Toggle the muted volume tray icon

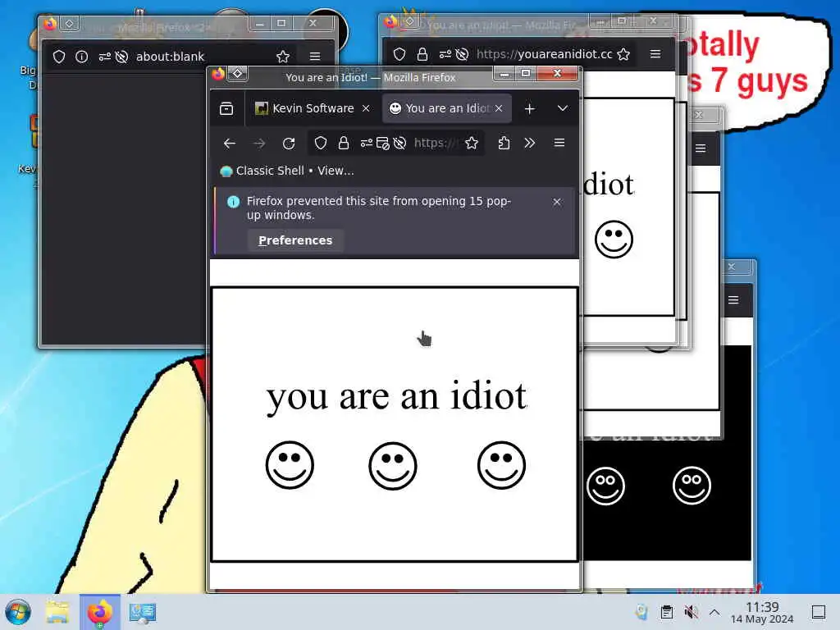click(x=691, y=612)
